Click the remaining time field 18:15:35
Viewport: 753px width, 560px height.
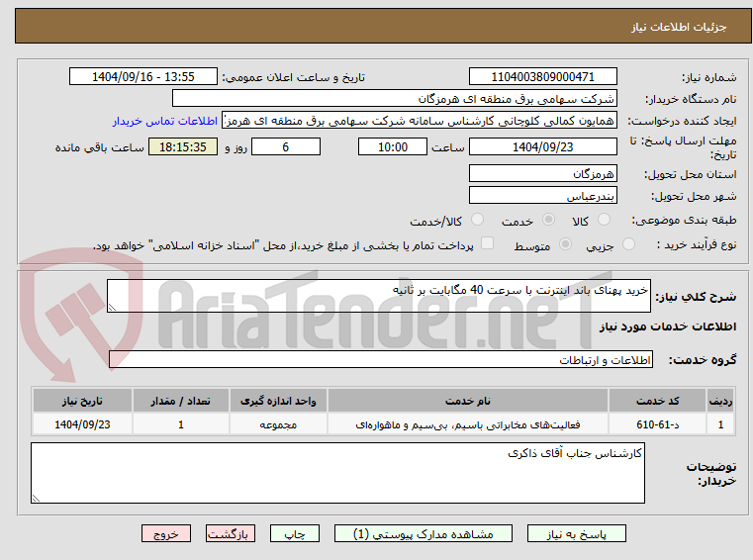(x=182, y=146)
